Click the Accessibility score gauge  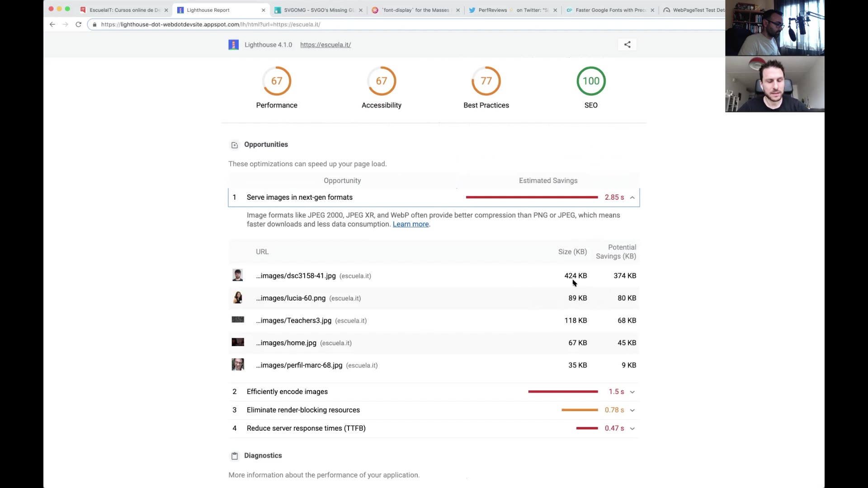(x=382, y=81)
